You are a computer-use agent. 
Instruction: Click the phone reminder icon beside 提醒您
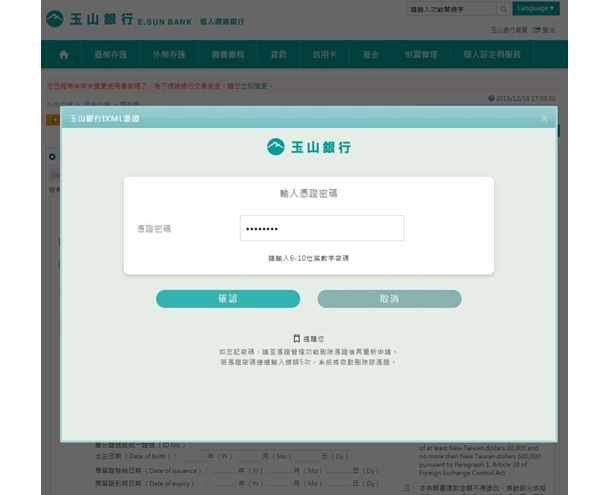[x=296, y=339]
